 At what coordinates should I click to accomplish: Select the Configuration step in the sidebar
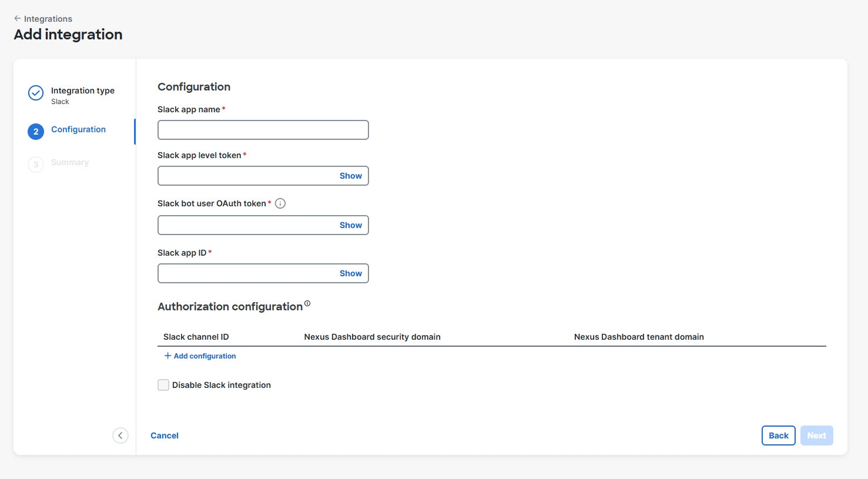(x=78, y=129)
